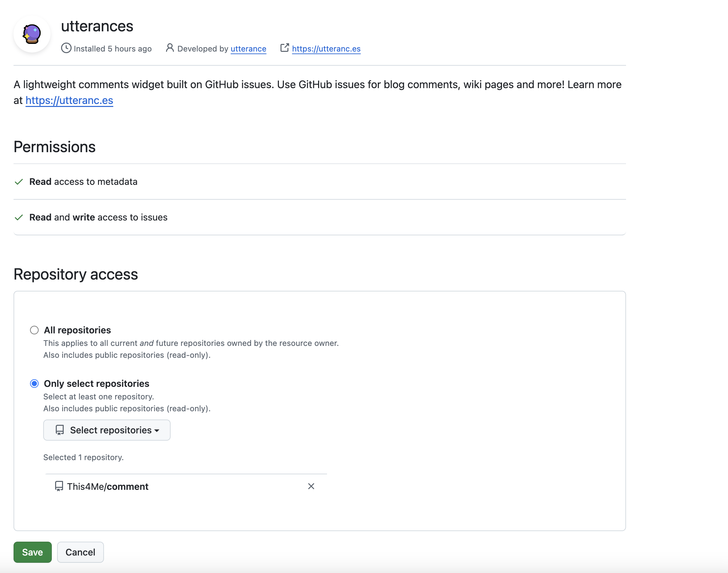Save the repository access settings
This screenshot has width=728, height=573.
pos(33,552)
